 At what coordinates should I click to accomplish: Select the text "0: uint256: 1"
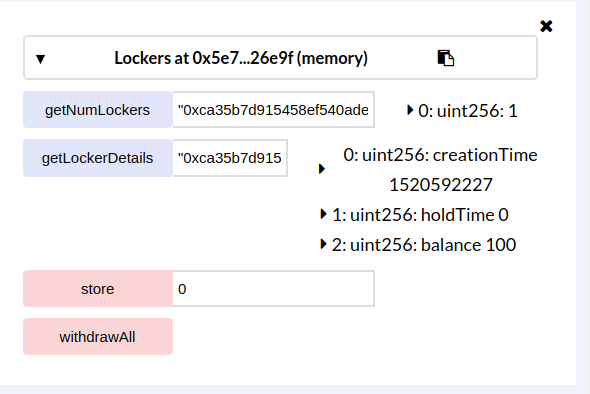tap(468, 111)
